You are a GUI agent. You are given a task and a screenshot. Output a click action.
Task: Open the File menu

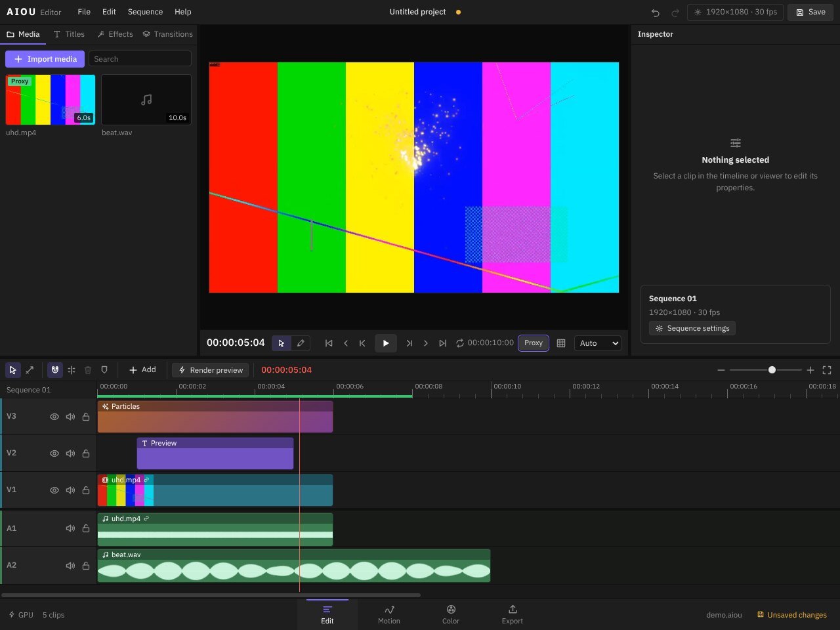point(84,12)
